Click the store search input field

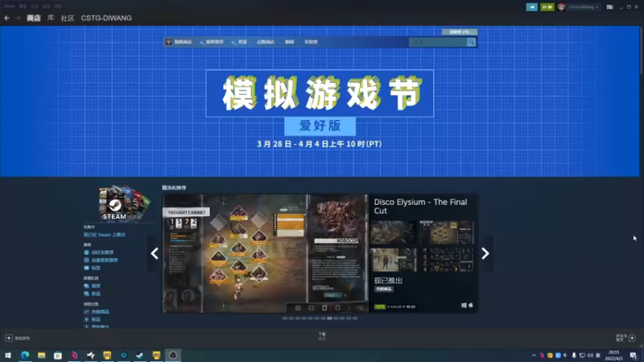[438, 42]
